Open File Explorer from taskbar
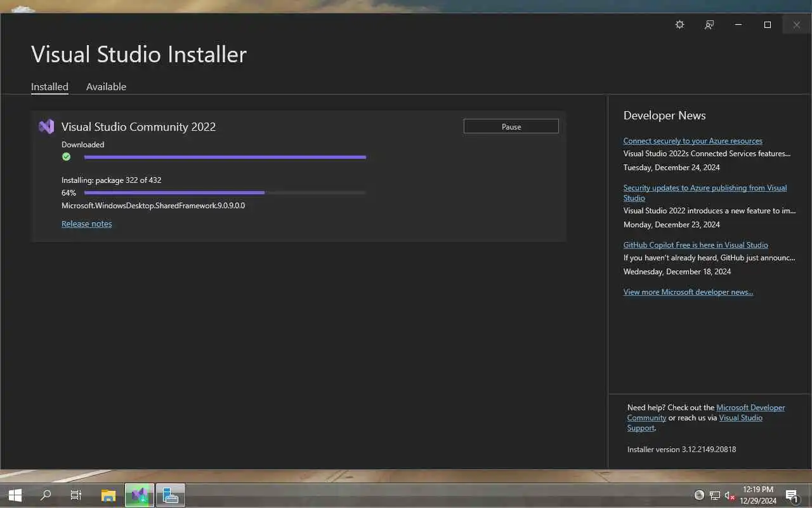 [x=108, y=495]
